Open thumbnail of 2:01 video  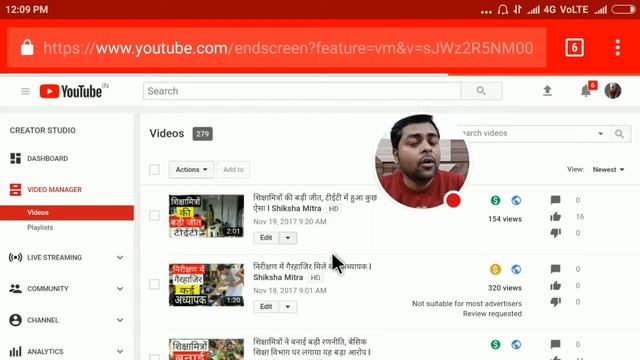coord(207,216)
